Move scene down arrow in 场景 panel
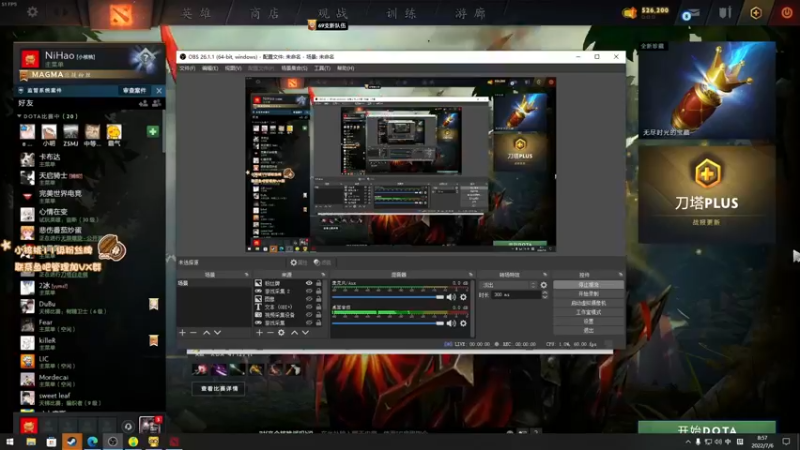Image resolution: width=800 pixels, height=450 pixels. pyautogui.click(x=217, y=333)
